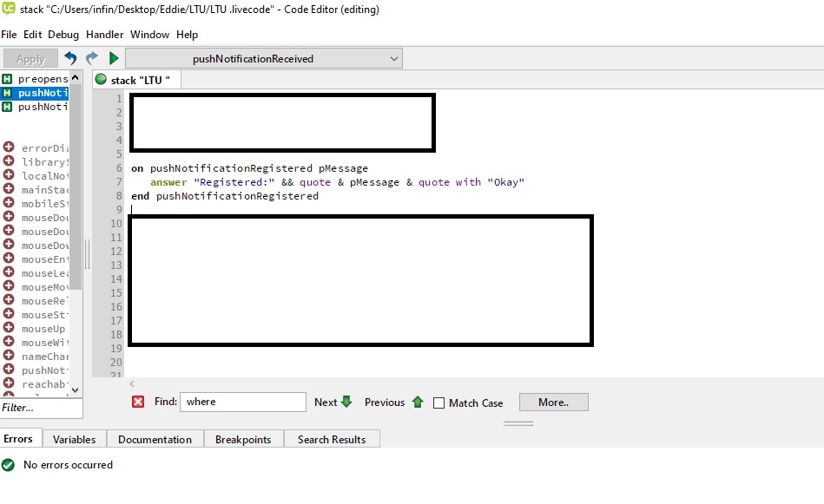Switch to the Variables tab
The width and height of the screenshot is (824, 504).
(x=74, y=439)
